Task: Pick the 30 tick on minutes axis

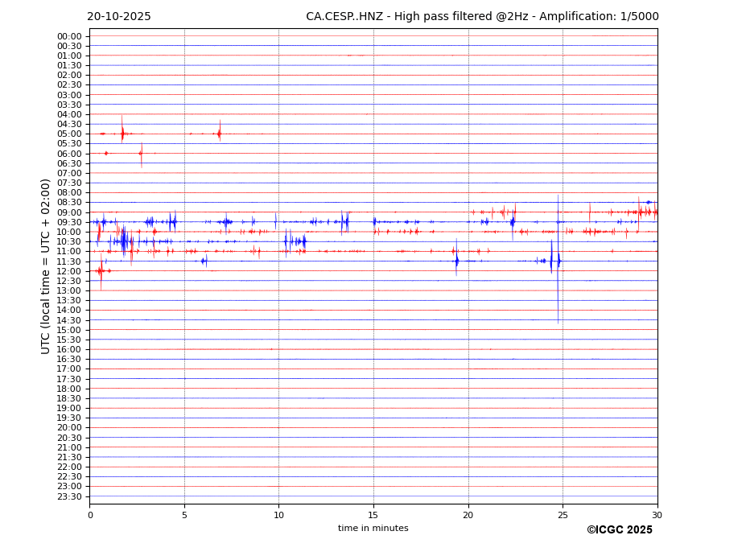Action: coord(657,515)
